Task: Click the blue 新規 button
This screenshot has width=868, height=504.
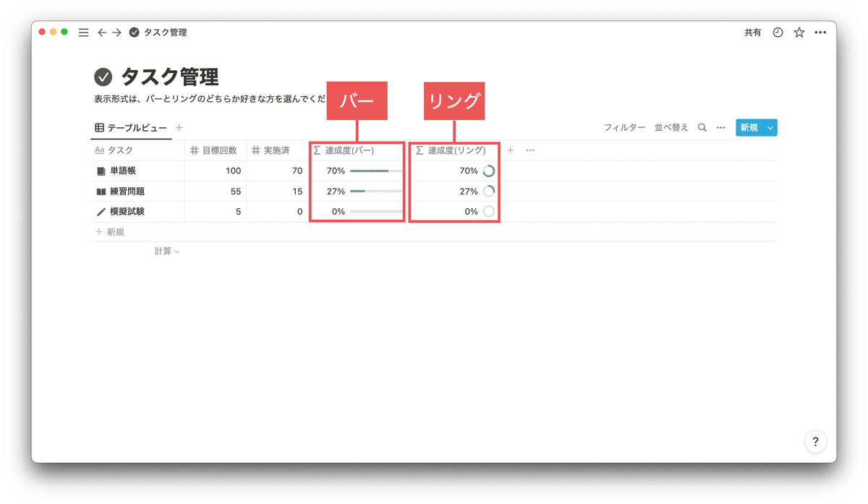Action: click(x=749, y=127)
